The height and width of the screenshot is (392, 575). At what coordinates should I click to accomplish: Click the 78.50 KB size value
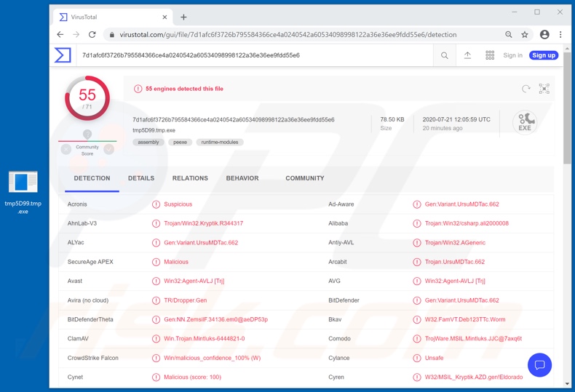392,119
